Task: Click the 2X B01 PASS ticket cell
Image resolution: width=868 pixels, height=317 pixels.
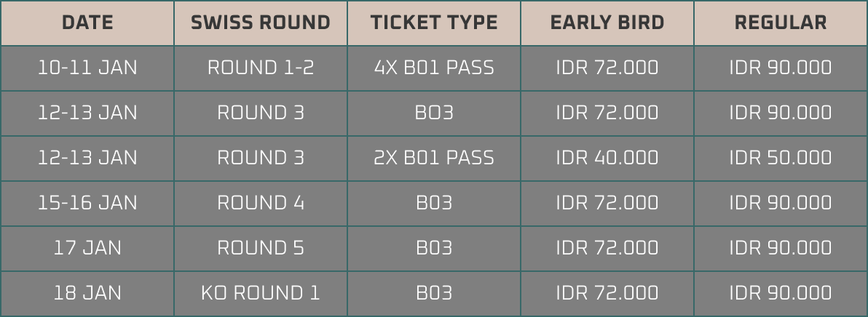Action: point(434,158)
